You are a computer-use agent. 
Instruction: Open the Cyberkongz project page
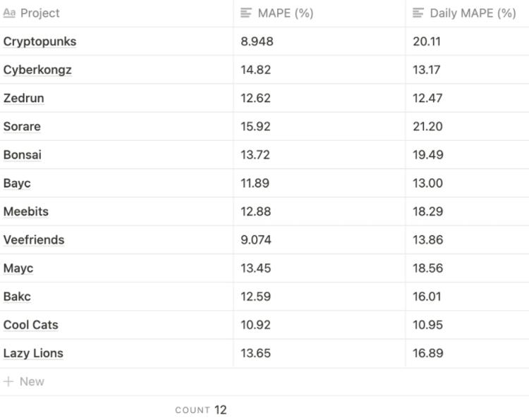point(37,70)
